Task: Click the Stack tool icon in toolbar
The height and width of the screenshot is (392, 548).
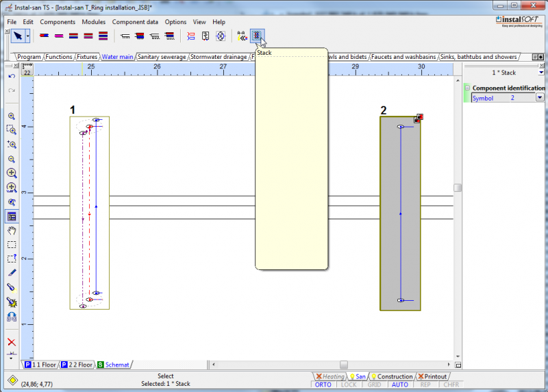Action: click(257, 36)
